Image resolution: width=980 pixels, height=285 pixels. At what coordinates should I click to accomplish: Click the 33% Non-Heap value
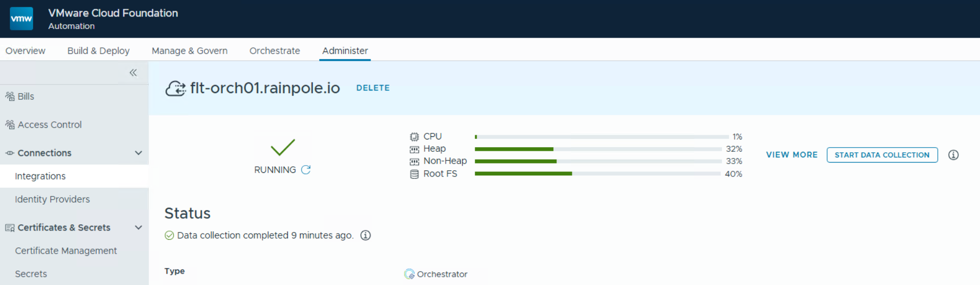(734, 162)
